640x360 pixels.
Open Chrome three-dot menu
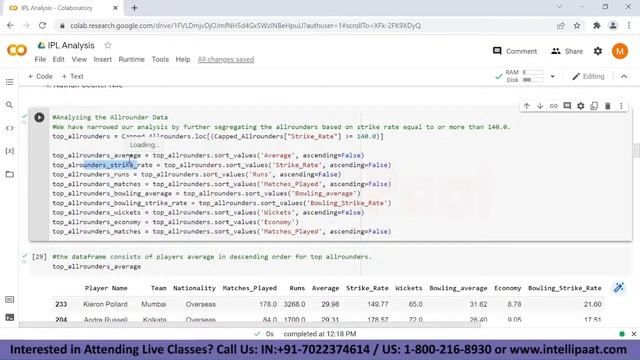[x=629, y=25]
